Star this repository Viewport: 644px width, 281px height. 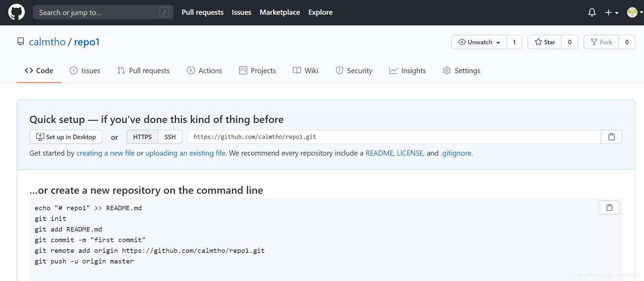(x=545, y=42)
